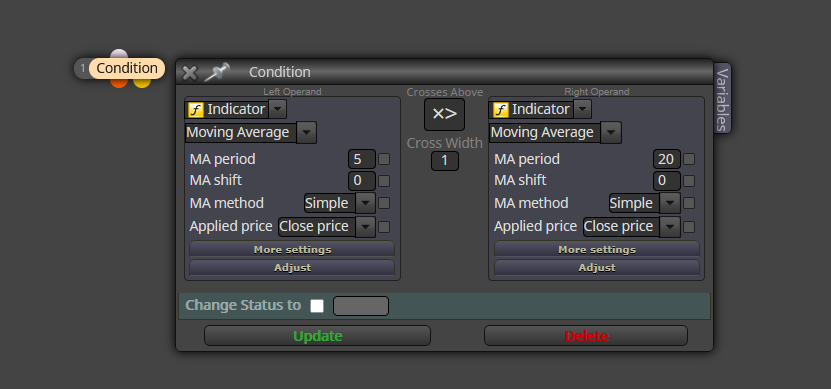
Task: Open Right Operand Moving Average dropdown
Action: point(611,132)
